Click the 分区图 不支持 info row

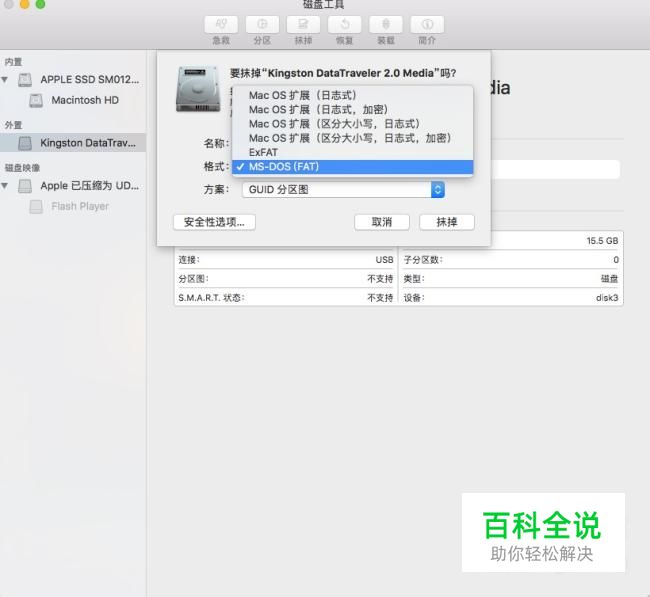(286, 279)
